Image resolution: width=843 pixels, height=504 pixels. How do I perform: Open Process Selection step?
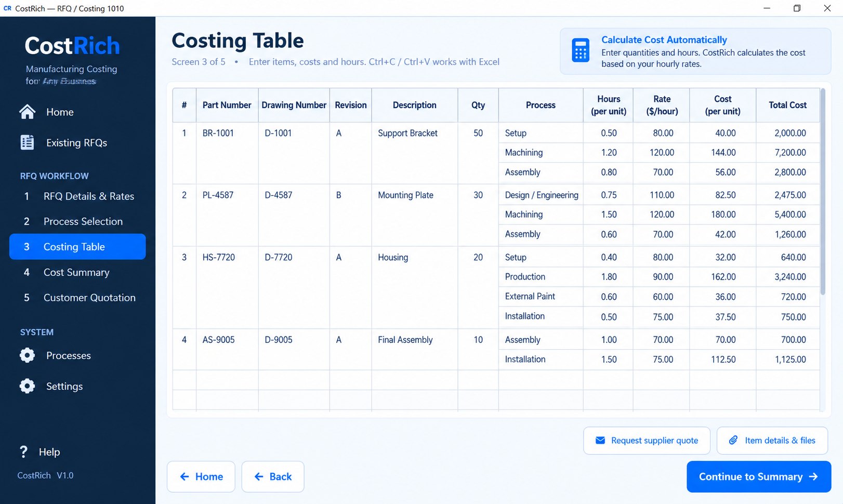click(77, 221)
